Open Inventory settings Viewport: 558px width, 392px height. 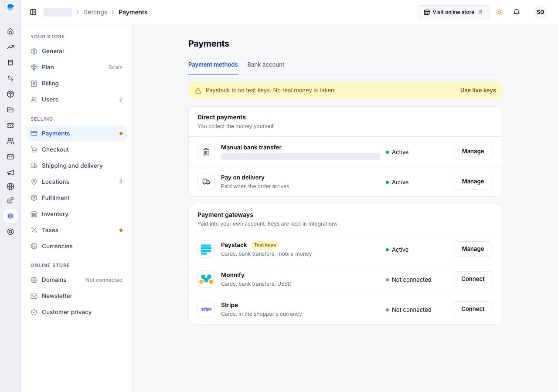click(x=77, y=214)
